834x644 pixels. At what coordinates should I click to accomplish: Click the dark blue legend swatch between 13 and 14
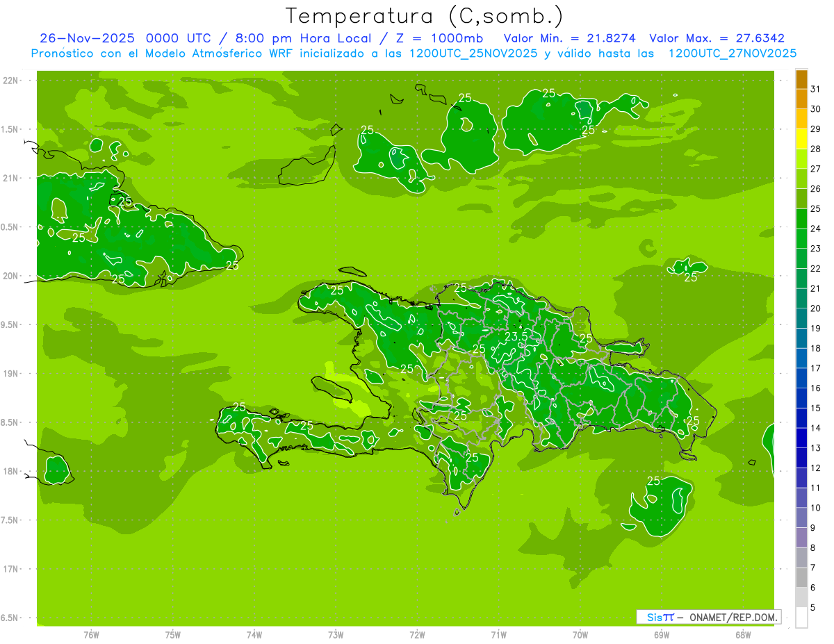[801, 438]
